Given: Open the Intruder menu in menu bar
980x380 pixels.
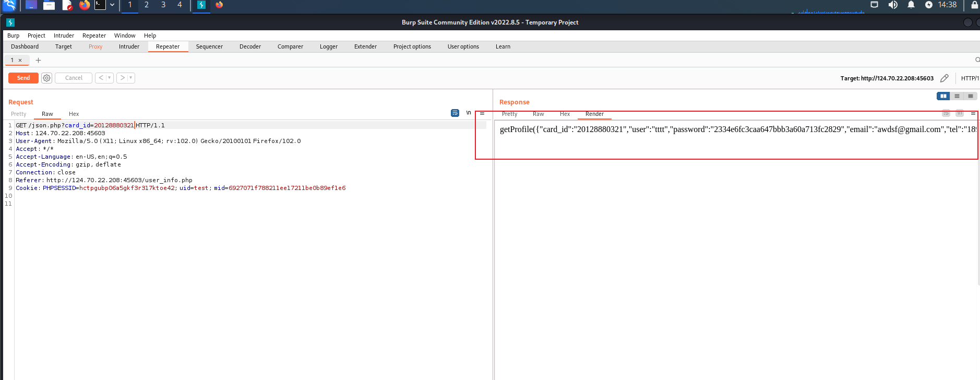Looking at the screenshot, I should click(64, 35).
